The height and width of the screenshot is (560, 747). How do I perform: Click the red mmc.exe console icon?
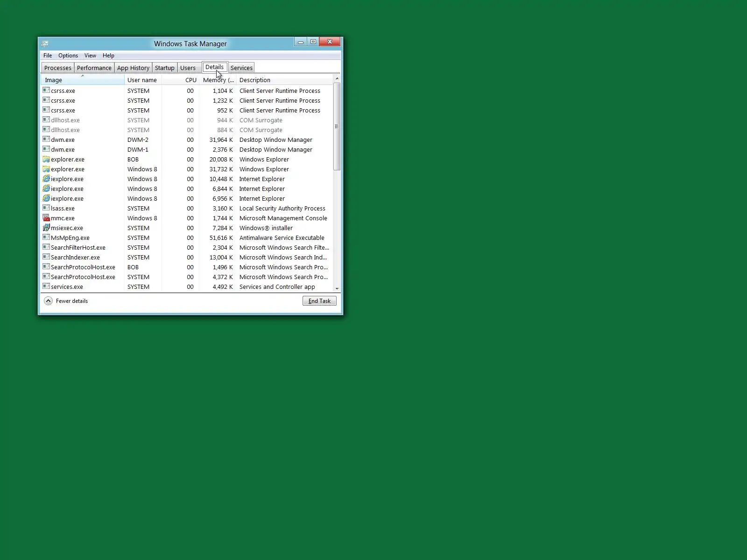pos(46,217)
